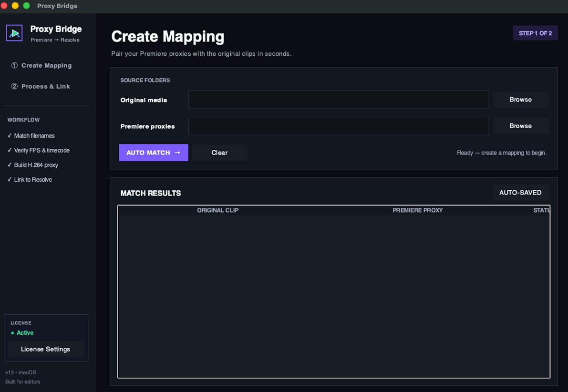Select 'Build H.264 proxy' workflow item
Viewport: 568px width, 392px height.
(x=32, y=165)
